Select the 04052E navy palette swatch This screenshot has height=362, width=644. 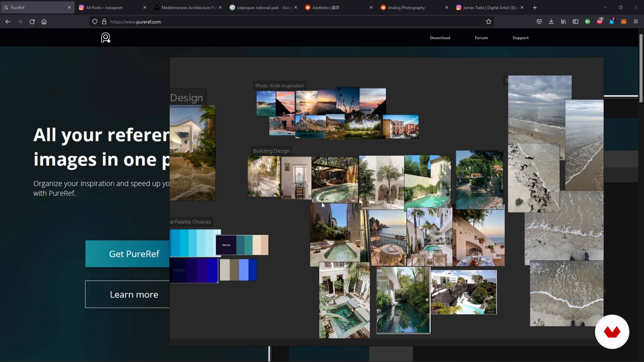pyautogui.click(x=194, y=270)
